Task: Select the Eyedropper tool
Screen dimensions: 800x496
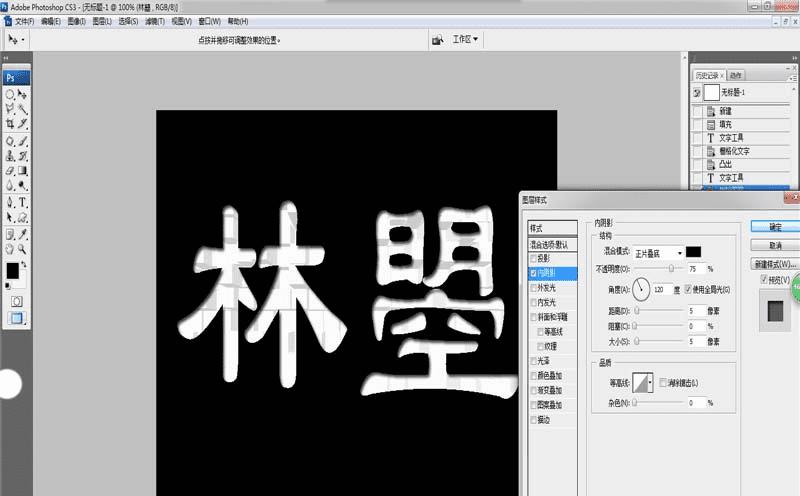Action: 22,234
